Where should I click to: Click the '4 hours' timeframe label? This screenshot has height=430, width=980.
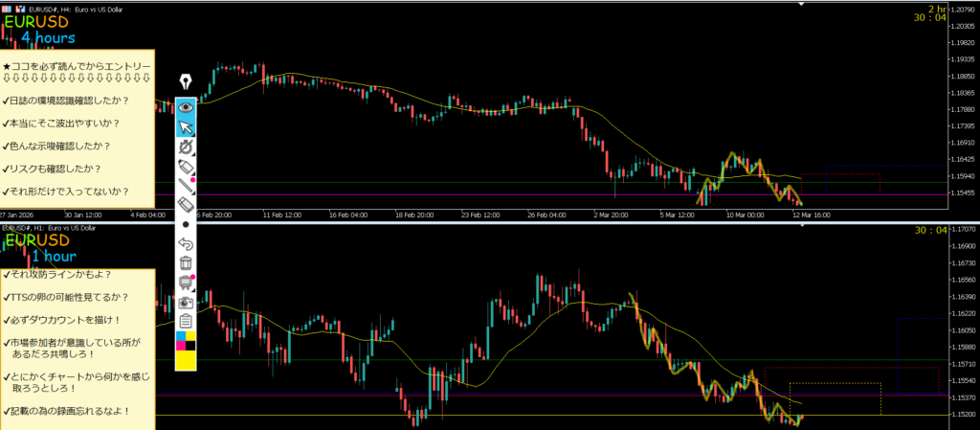click(48, 38)
